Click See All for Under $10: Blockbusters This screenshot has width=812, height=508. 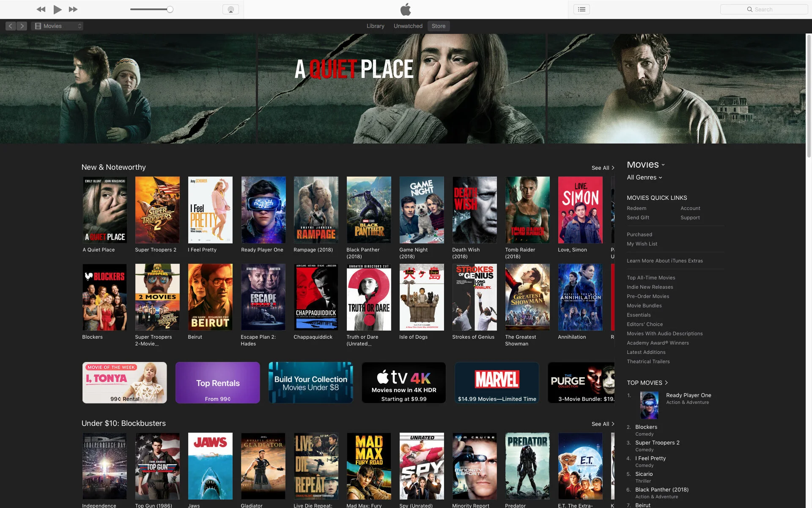603,424
